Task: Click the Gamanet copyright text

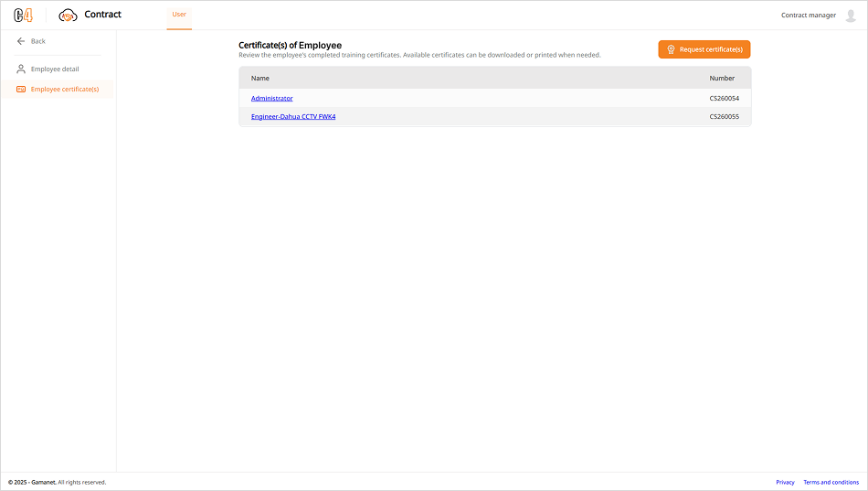Action: 57,482
